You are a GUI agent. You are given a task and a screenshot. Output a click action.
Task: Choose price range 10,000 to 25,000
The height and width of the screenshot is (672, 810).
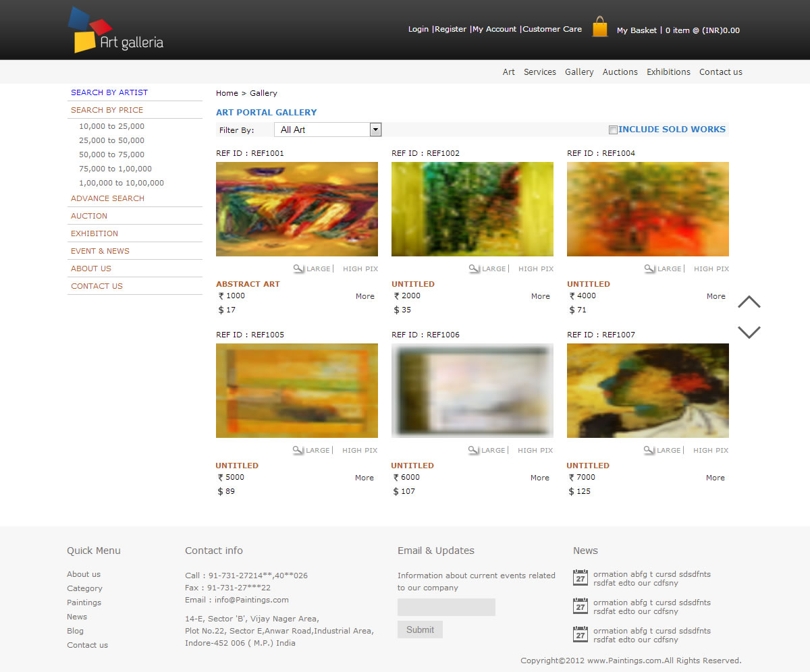pos(111,126)
